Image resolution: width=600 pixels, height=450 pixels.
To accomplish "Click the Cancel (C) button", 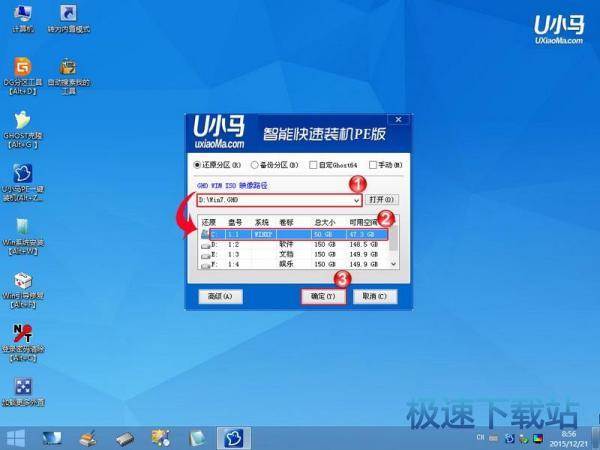I will [x=375, y=297].
